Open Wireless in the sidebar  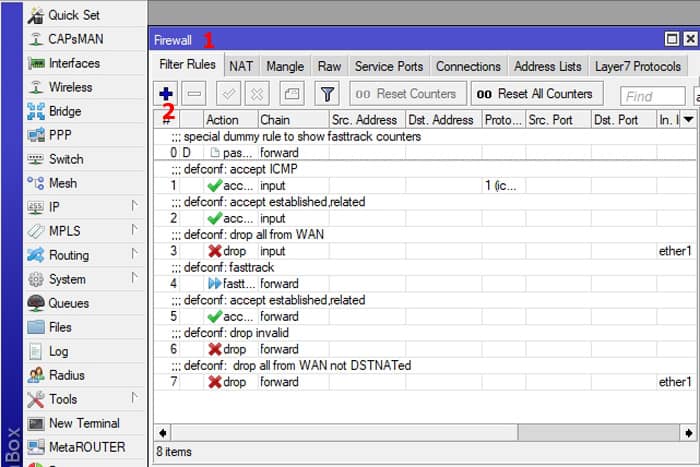(x=84, y=87)
